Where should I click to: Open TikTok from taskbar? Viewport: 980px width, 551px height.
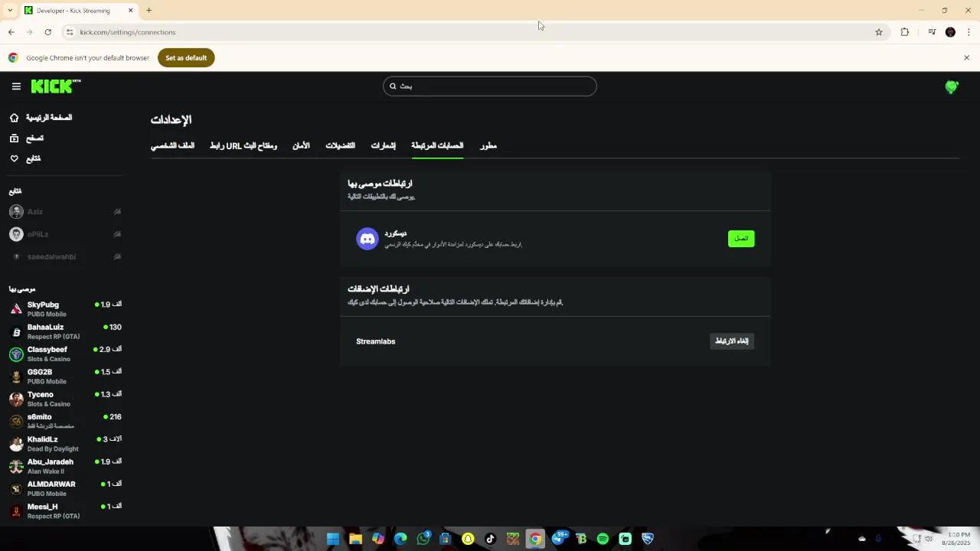pyautogui.click(x=491, y=539)
